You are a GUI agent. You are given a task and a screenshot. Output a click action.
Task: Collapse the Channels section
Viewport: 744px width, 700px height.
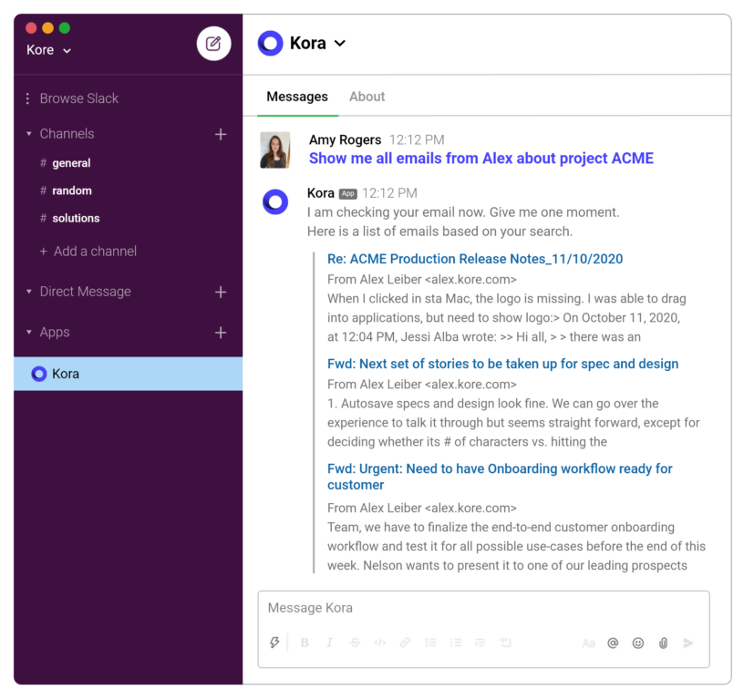coord(29,134)
